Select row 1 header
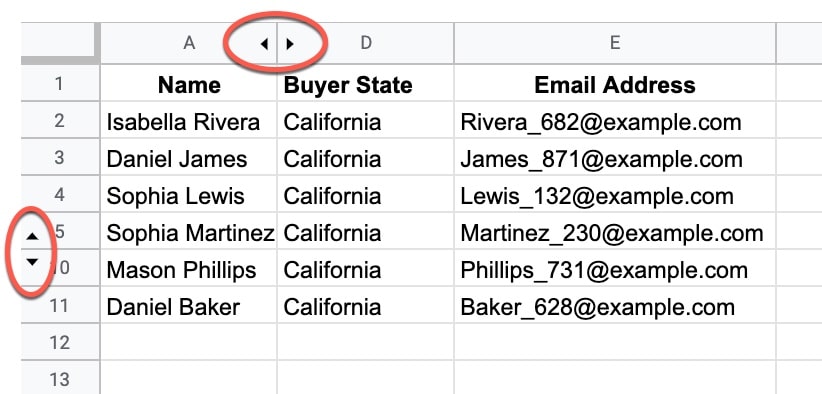The height and width of the screenshot is (394, 822). pos(60,83)
